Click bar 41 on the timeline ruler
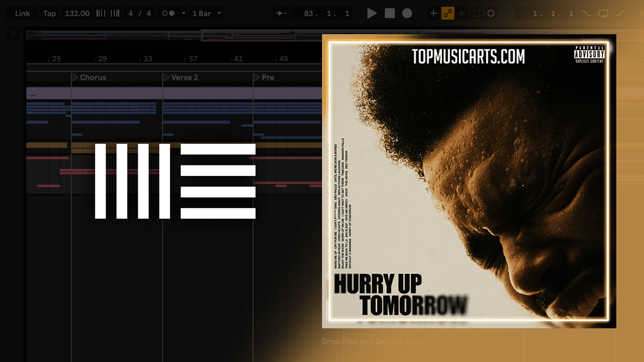The image size is (644, 362). coord(238,58)
